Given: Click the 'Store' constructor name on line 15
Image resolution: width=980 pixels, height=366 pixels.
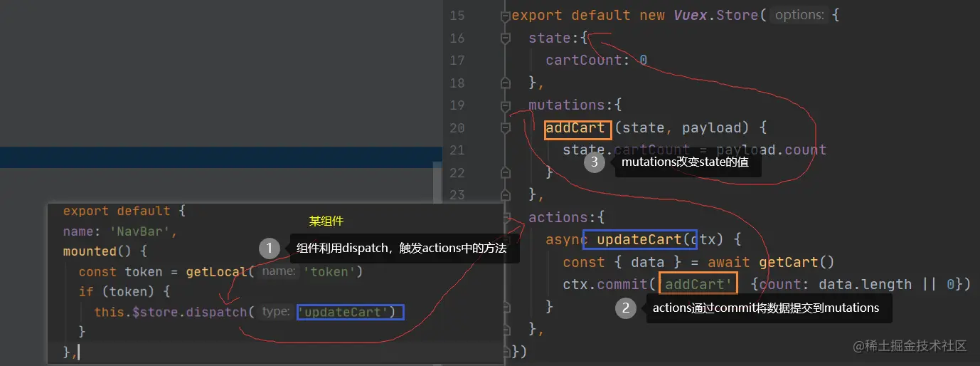Looking at the screenshot, I should pyautogui.click(x=737, y=15).
